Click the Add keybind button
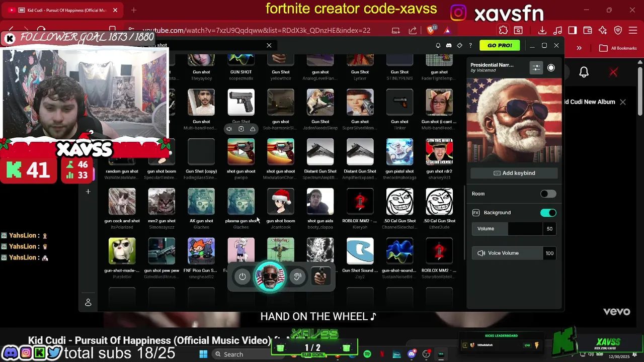644x362 pixels. click(x=514, y=173)
